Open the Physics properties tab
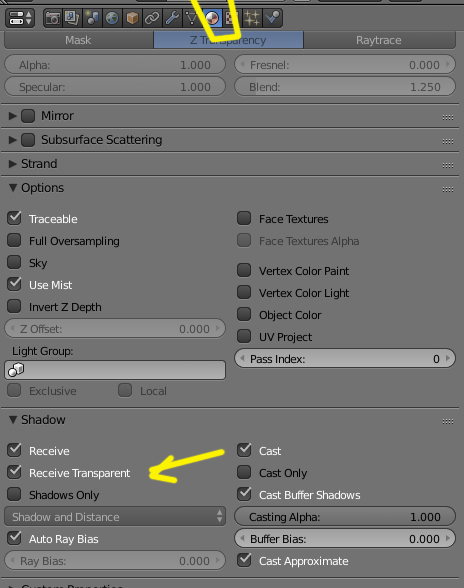The image size is (464, 588). pyautogui.click(x=272, y=18)
